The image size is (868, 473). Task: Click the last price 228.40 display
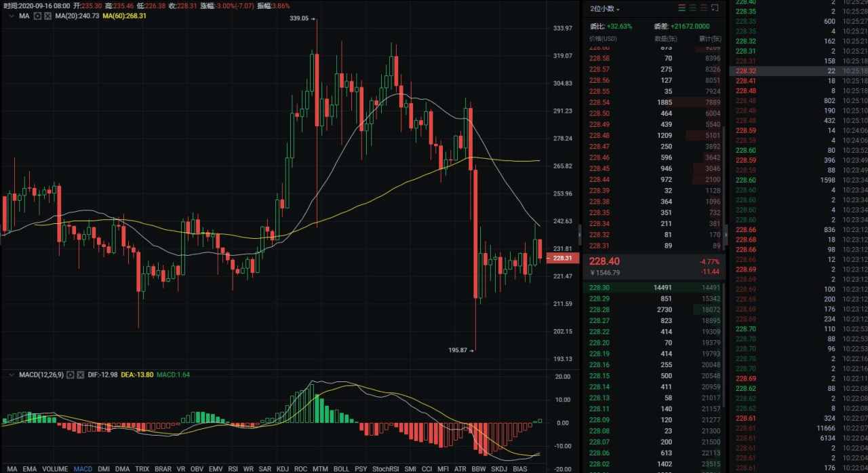tap(604, 261)
